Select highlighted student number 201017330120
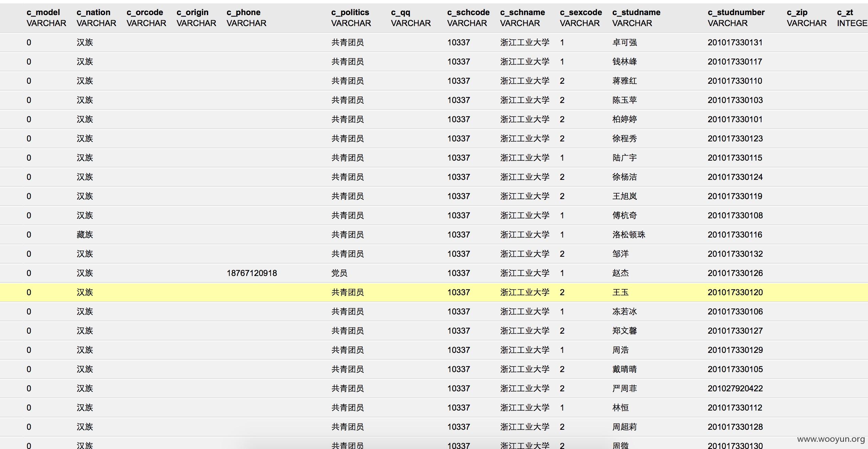Image resolution: width=868 pixels, height=449 pixels. point(735,292)
